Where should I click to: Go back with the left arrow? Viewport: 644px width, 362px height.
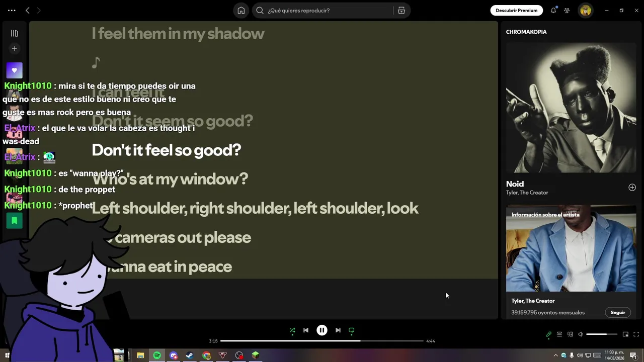pyautogui.click(x=28, y=10)
